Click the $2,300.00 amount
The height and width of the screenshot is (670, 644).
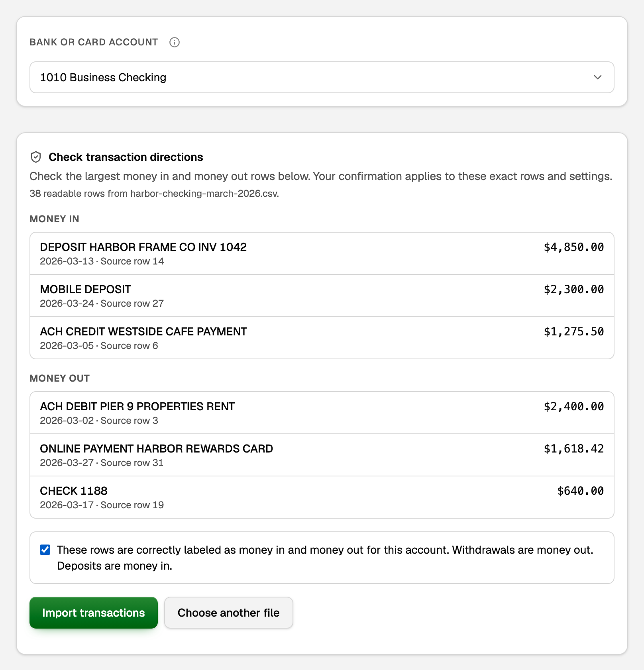click(574, 289)
